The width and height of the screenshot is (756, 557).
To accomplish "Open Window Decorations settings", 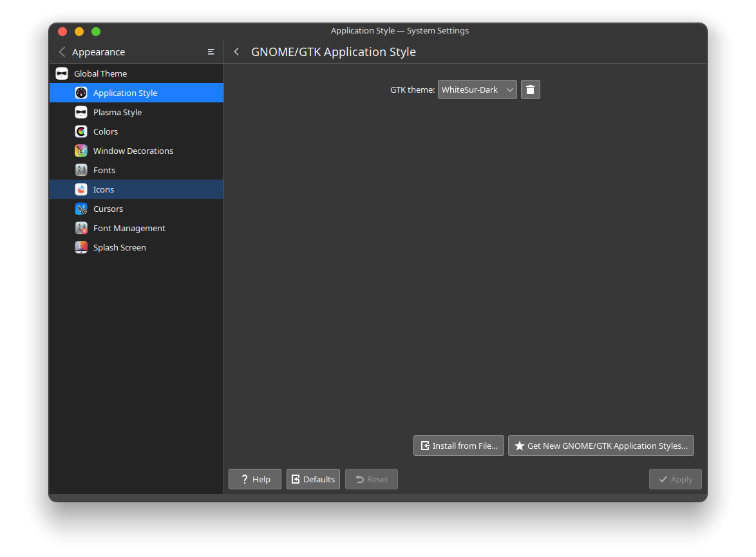I will point(137,151).
